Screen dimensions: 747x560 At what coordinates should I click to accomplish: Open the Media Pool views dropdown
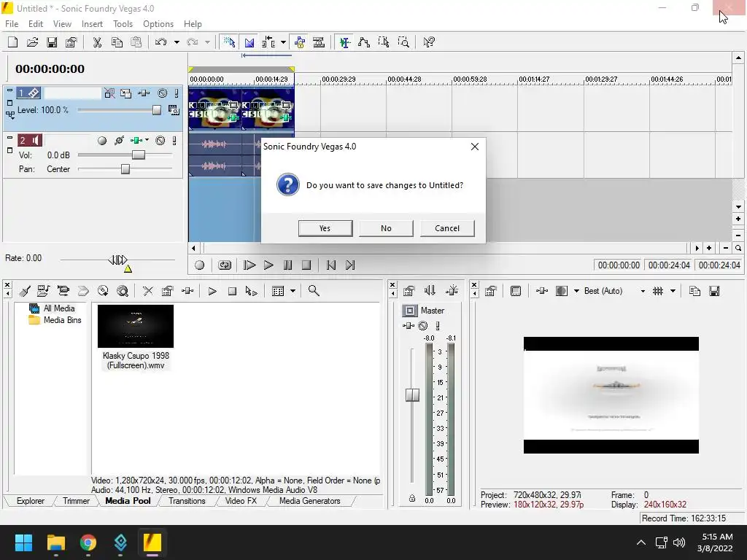pyautogui.click(x=293, y=291)
